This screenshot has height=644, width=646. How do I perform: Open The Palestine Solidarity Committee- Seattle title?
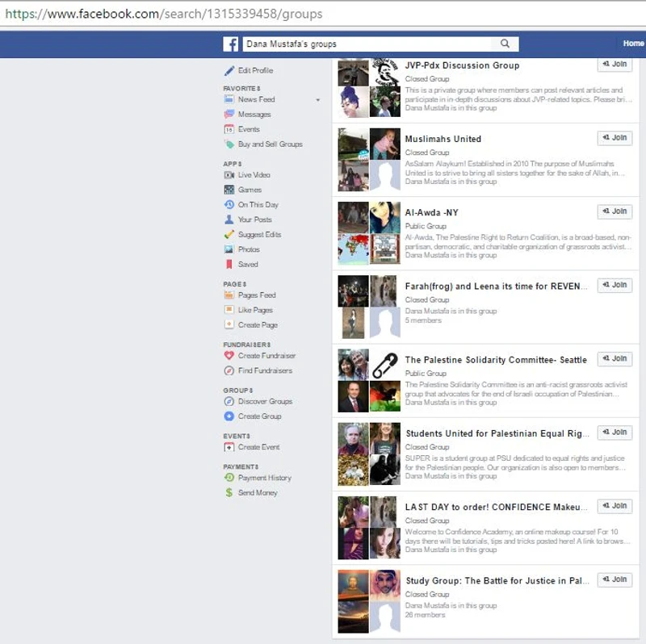(496, 360)
